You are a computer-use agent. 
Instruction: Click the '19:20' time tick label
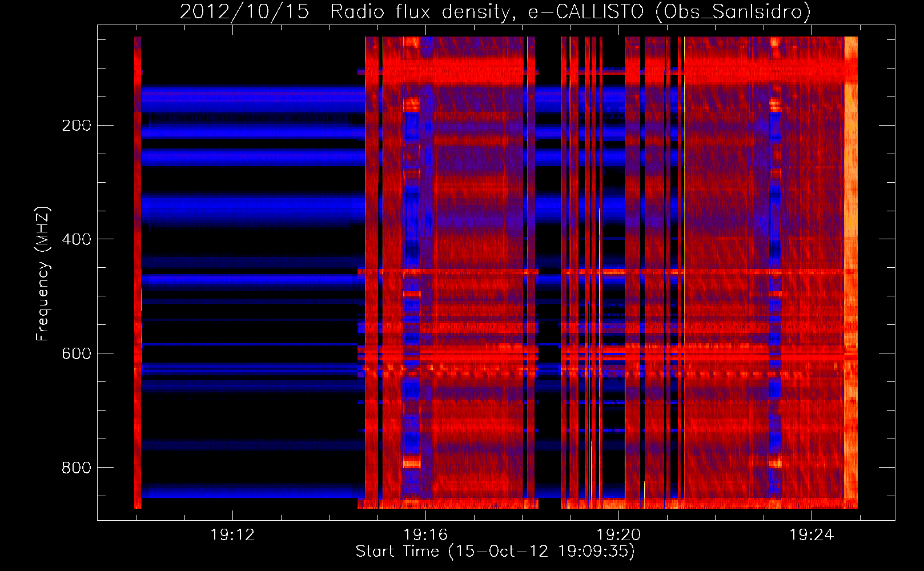pyautogui.click(x=618, y=535)
